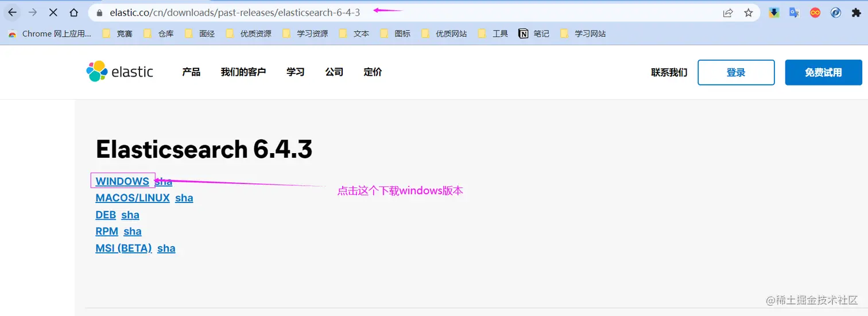Download the WINDOWS version
Screen dimensions: 868x316
(x=122, y=181)
